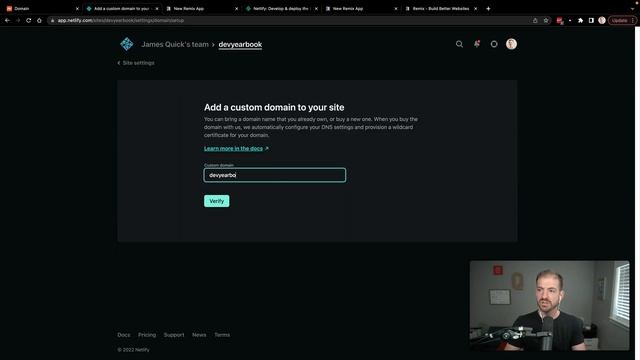Close the Domain tab
Screen dimensions: 640x360
coord(77,9)
